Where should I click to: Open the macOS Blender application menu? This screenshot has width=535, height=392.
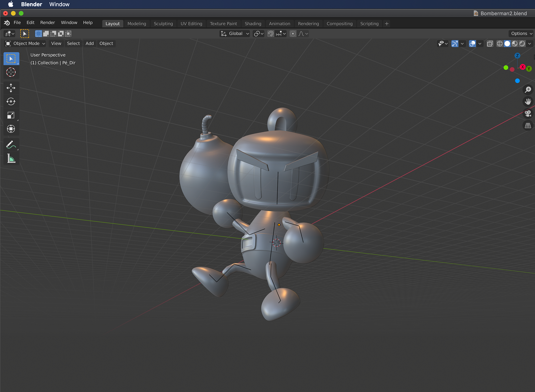(31, 4)
